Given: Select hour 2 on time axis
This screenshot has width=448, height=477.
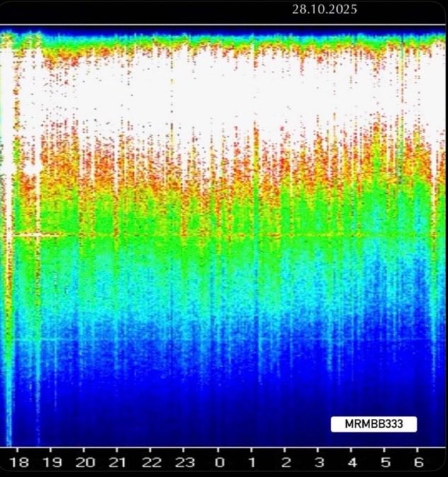Looking at the screenshot, I should [x=286, y=462].
